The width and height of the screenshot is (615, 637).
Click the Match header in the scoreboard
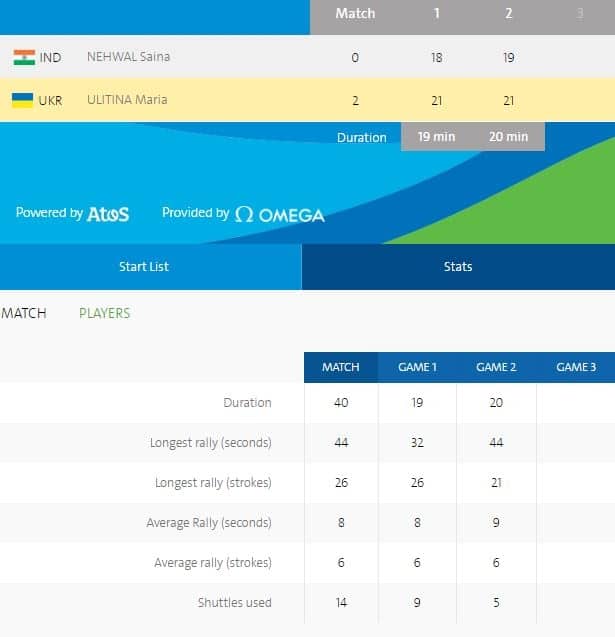355,13
